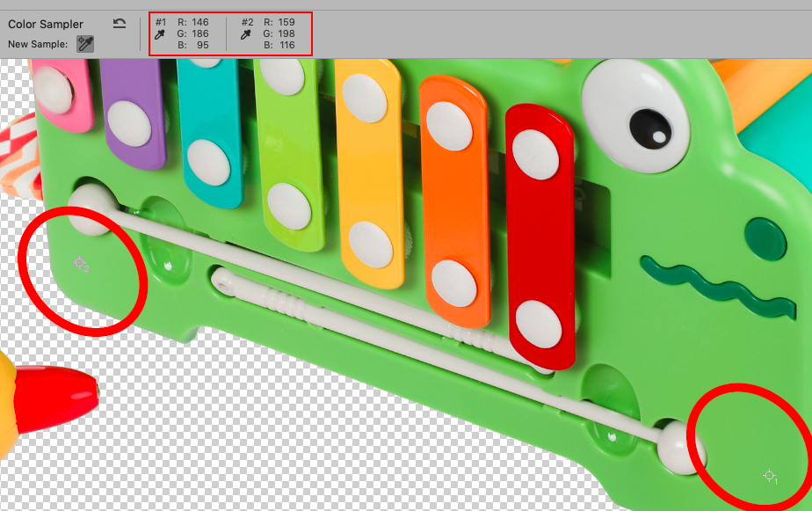Activate the New Sample eyedropper button
The width and height of the screenshot is (812, 511).
click(x=85, y=44)
